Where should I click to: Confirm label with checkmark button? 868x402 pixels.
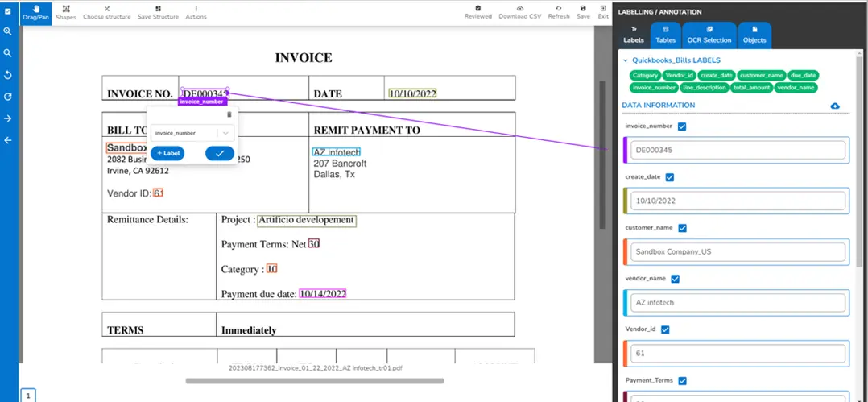pos(220,153)
